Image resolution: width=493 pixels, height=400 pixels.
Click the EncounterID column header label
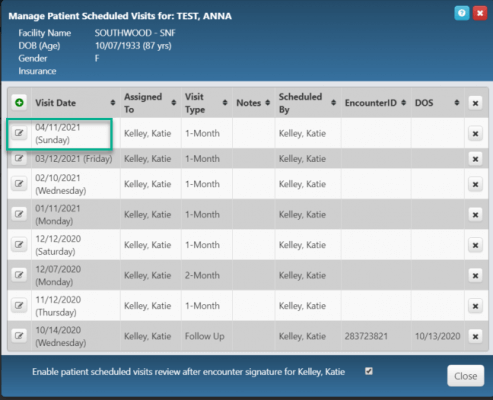pos(371,103)
